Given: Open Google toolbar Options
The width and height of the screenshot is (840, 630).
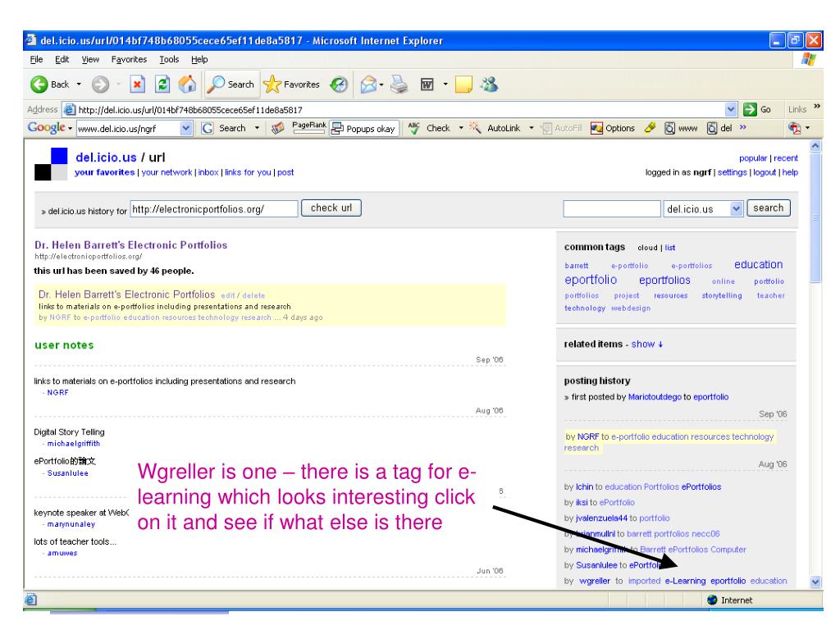Looking at the screenshot, I should coord(612,128).
